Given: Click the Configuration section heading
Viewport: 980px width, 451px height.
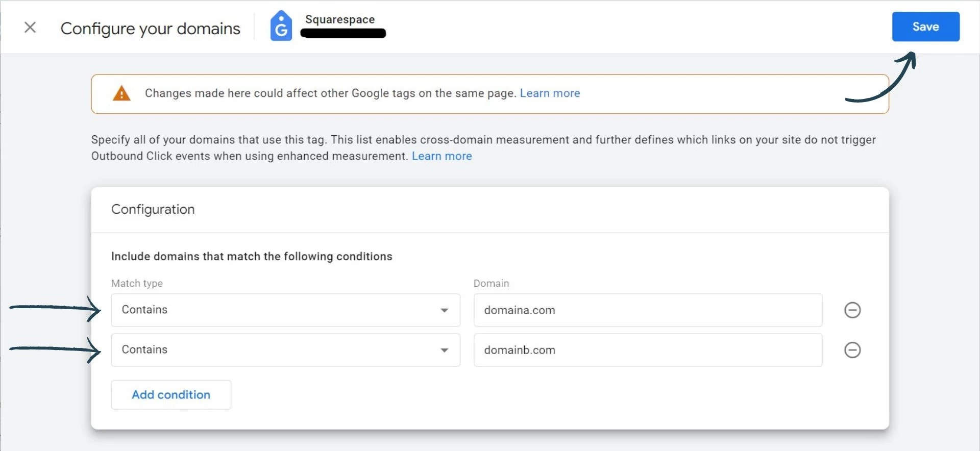Looking at the screenshot, I should (x=153, y=209).
